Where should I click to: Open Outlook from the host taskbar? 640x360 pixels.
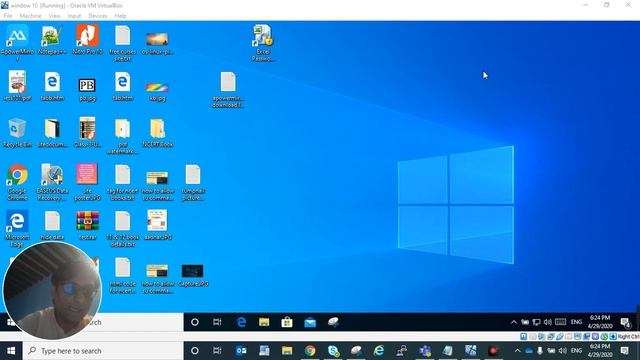[x=241, y=351]
